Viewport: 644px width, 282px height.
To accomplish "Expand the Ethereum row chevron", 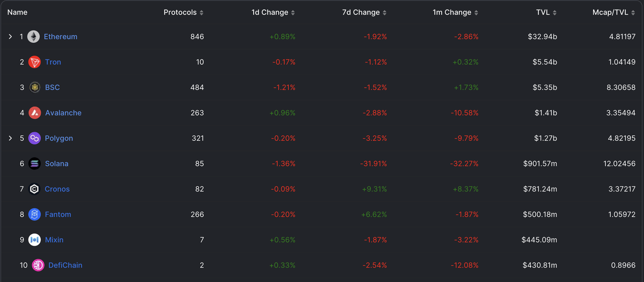I will click(x=10, y=37).
